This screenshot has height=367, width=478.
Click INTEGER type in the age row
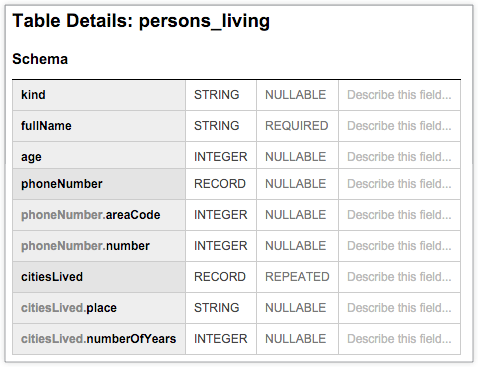(221, 157)
